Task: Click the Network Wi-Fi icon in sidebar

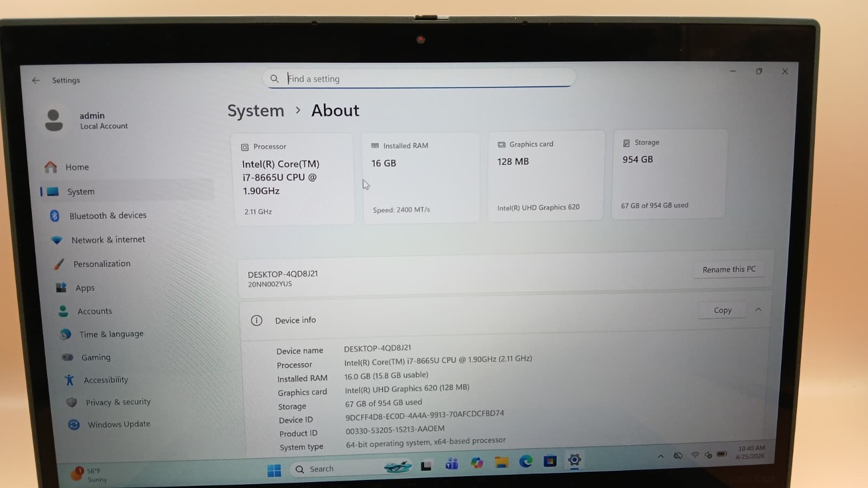Action: pos(56,240)
